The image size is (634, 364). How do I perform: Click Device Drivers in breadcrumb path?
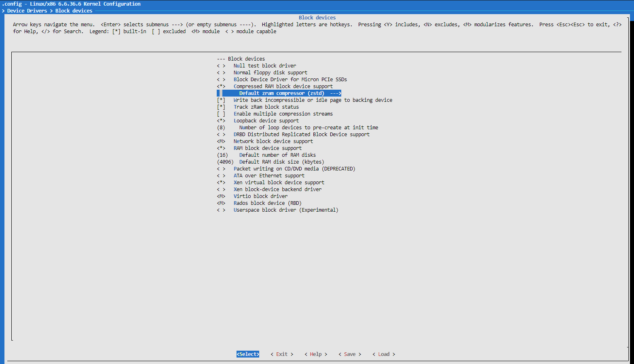click(27, 11)
